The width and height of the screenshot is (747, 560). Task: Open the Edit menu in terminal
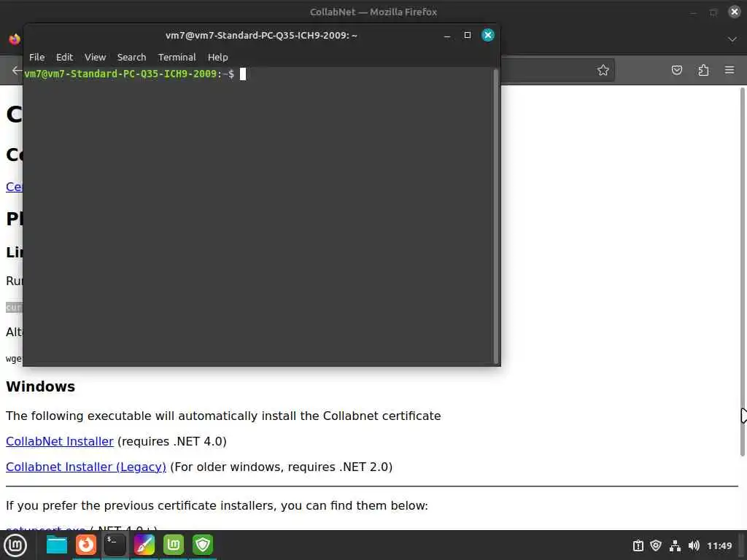pos(64,57)
